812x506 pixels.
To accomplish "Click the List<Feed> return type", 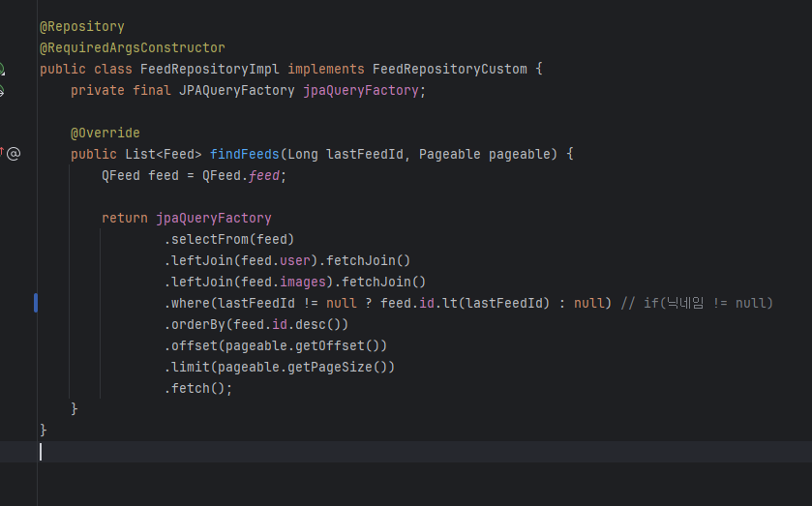I will tap(164, 155).
